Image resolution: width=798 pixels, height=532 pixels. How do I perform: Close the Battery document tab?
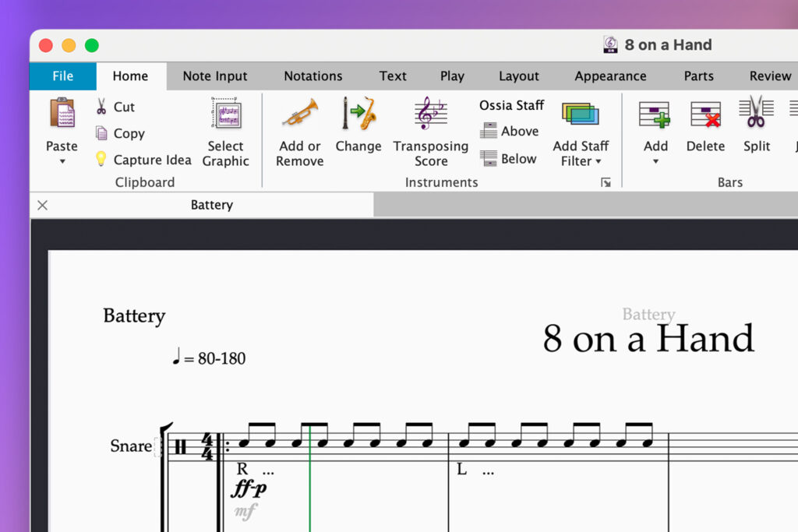(x=42, y=205)
